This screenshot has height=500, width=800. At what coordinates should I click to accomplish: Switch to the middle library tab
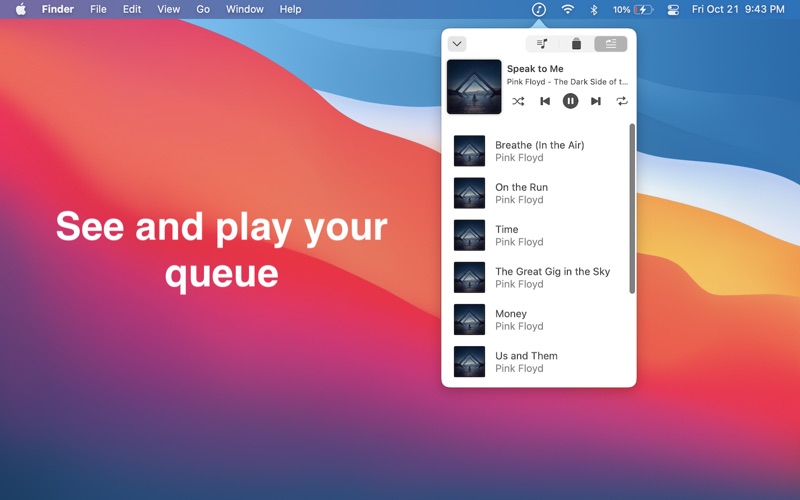pyautogui.click(x=576, y=44)
